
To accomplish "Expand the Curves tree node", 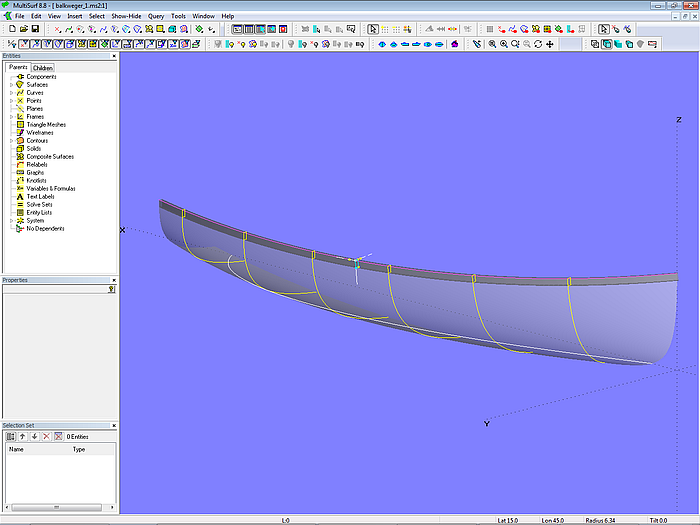I will click(x=11, y=93).
